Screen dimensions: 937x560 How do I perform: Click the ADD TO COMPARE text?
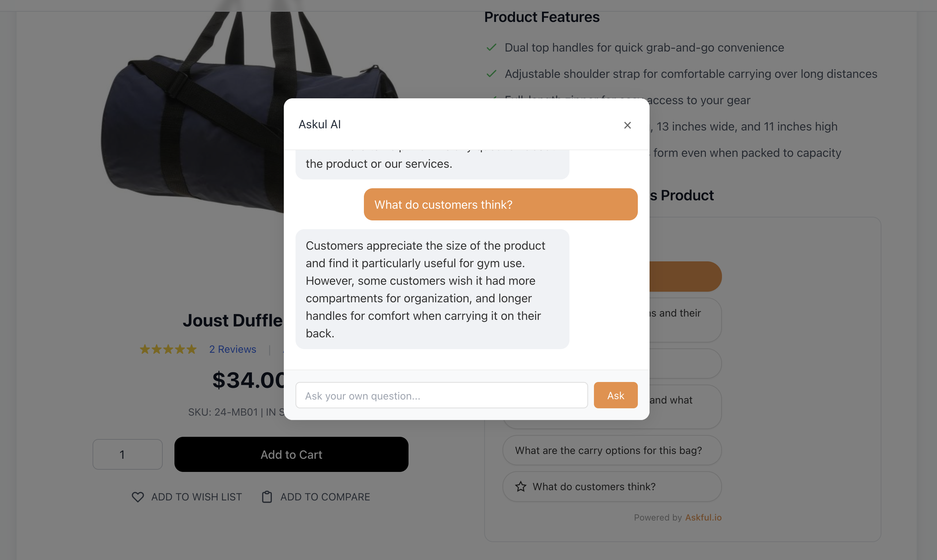tap(325, 497)
